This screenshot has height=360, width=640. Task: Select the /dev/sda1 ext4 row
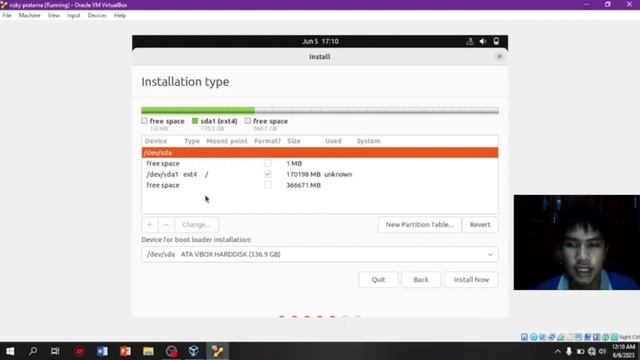tap(320, 174)
